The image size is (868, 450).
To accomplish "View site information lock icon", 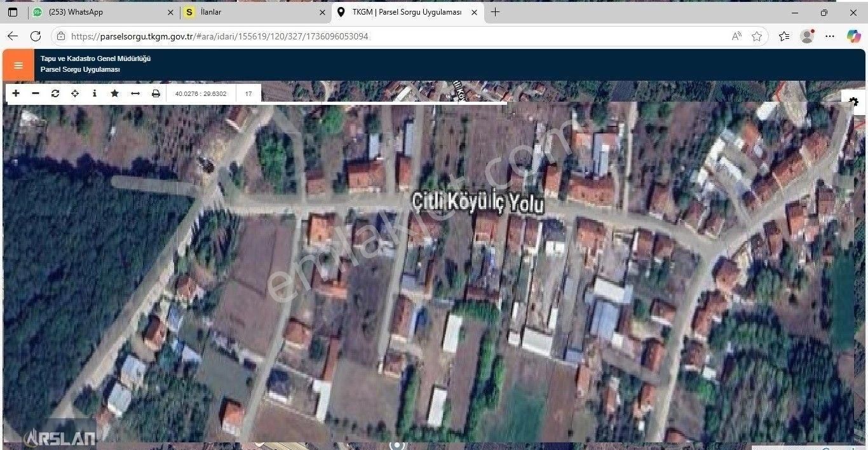I will click(x=60, y=36).
